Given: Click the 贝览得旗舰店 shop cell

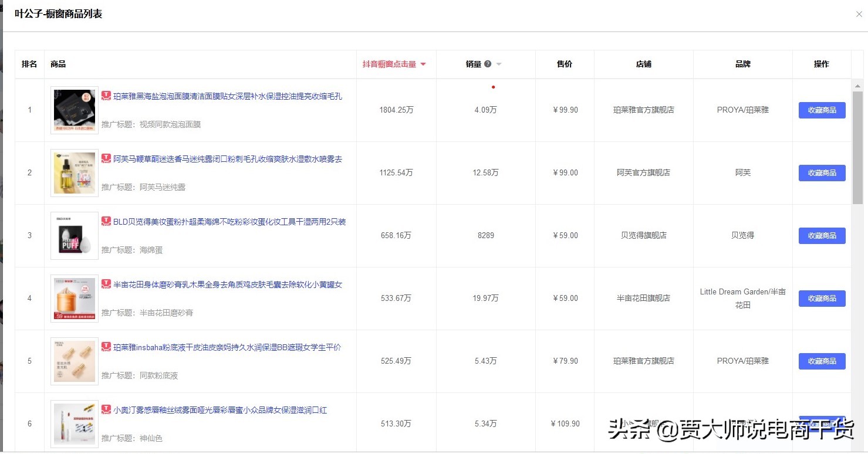Looking at the screenshot, I should 644,236.
